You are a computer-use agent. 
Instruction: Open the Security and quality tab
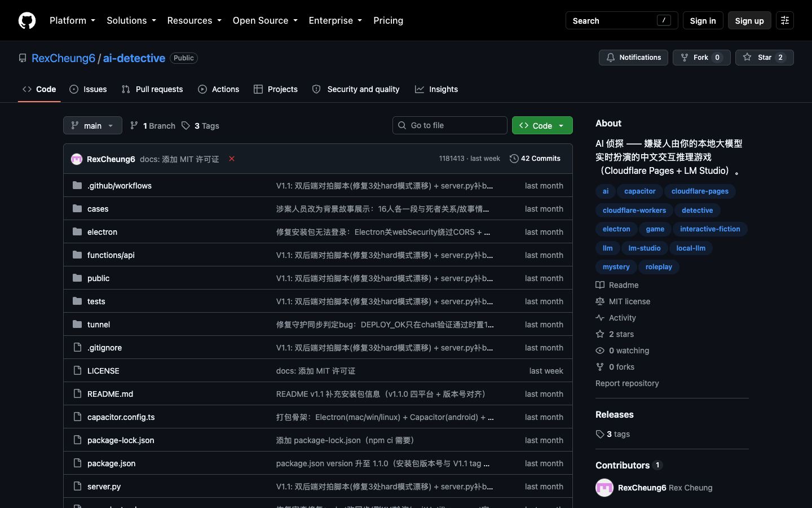point(356,89)
